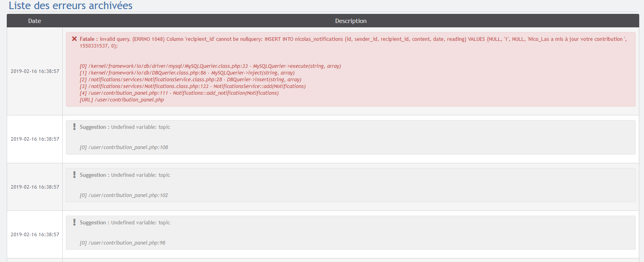The width and height of the screenshot is (644, 262).
Task: Click the red X fatal error icon
Action: pos(74,39)
